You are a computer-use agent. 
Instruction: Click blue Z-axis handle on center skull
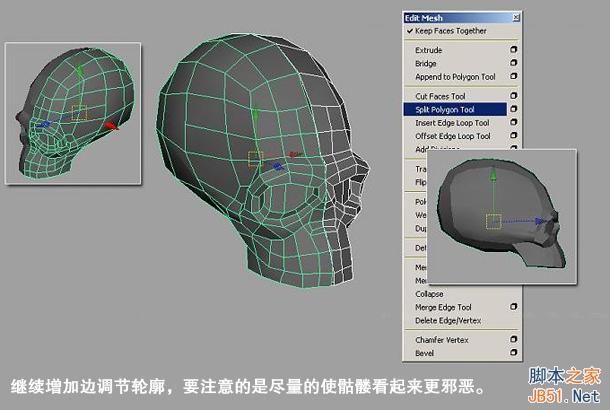278,167
